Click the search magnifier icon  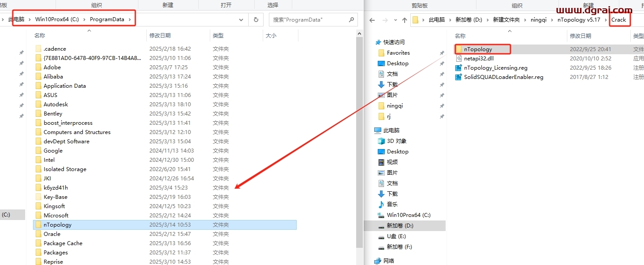[351, 20]
